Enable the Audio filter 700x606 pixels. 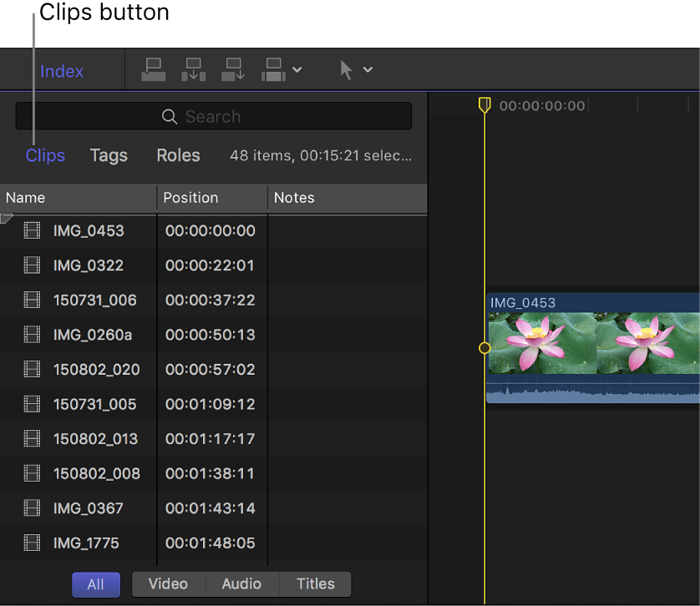click(x=241, y=584)
